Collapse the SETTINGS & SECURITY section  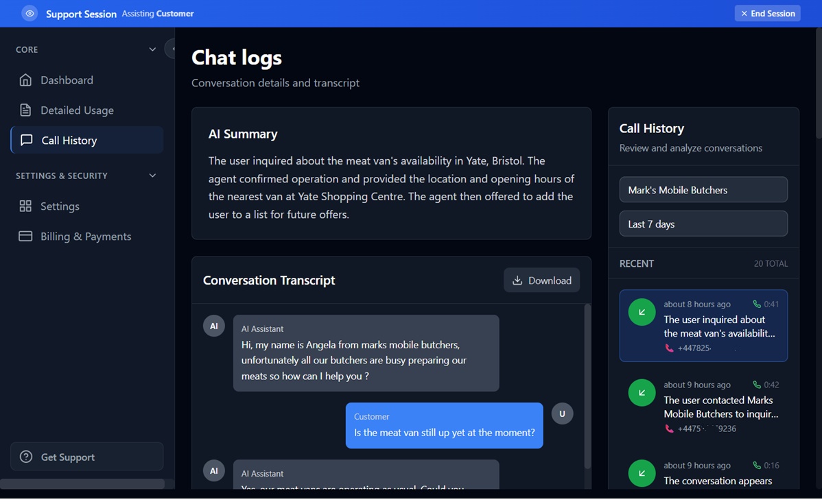tap(152, 176)
